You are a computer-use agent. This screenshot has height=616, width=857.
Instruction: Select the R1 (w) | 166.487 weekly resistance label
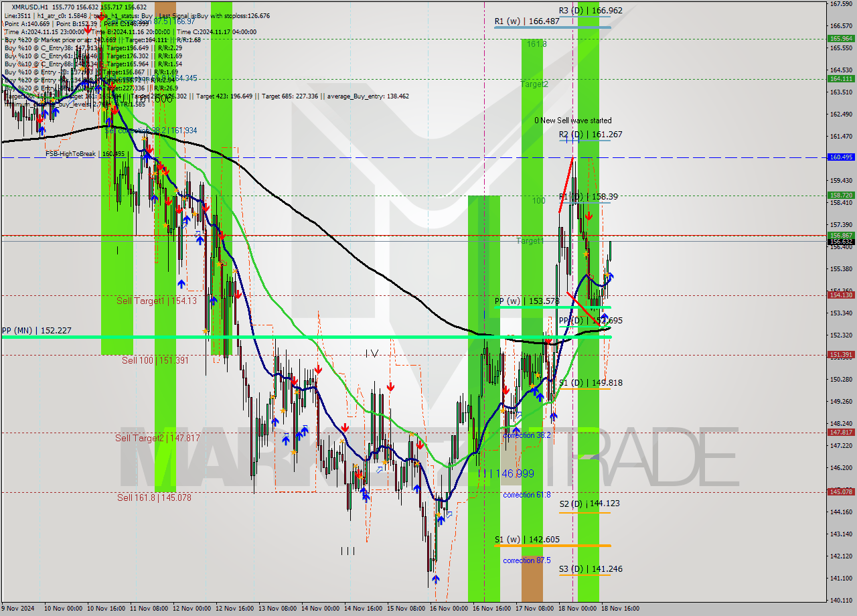click(x=527, y=21)
